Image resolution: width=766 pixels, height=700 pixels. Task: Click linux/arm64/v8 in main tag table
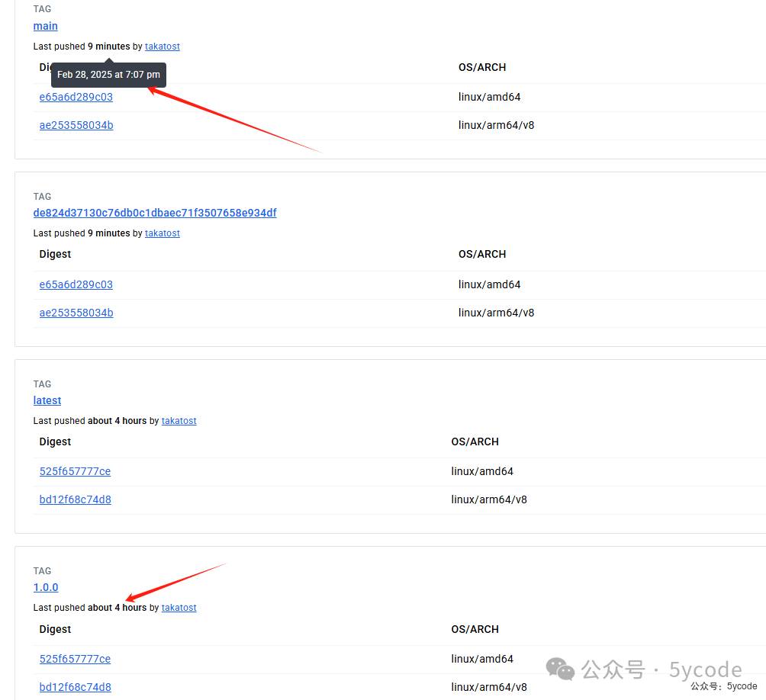[x=497, y=126]
